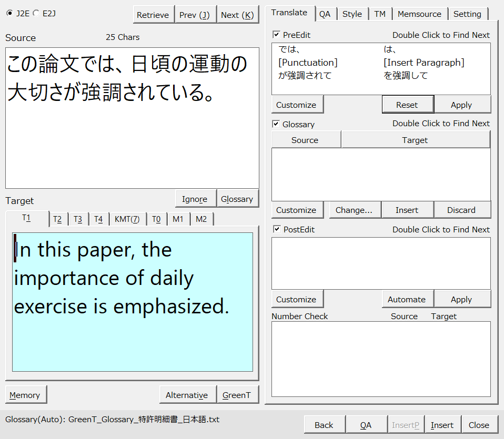
Task: Select the E2J radio button
Action: 36,13
